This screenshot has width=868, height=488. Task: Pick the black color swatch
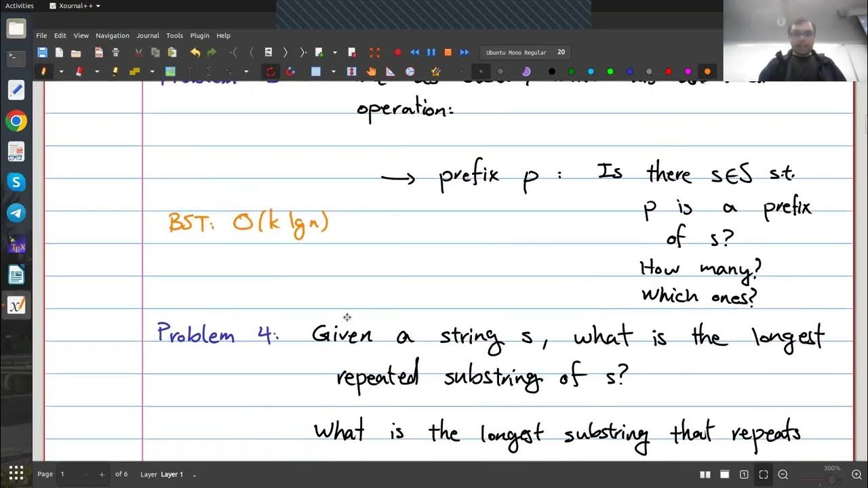click(552, 71)
